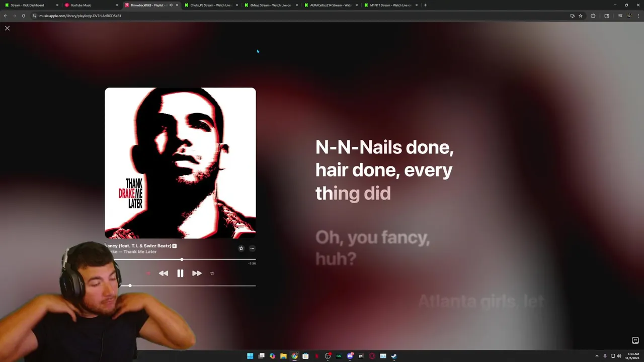Favorite the song with the star icon
This screenshot has width=644, height=362.
[x=241, y=248]
